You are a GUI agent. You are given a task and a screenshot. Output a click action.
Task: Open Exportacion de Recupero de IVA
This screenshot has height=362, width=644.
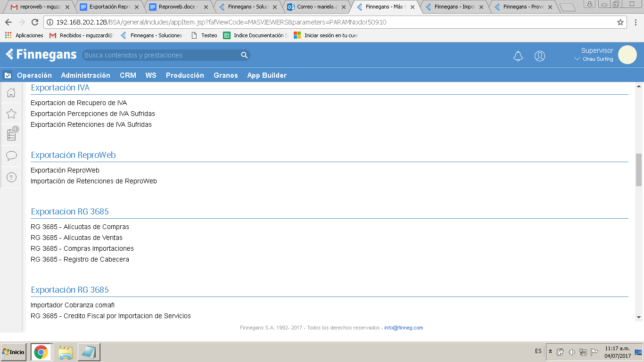pyautogui.click(x=79, y=103)
